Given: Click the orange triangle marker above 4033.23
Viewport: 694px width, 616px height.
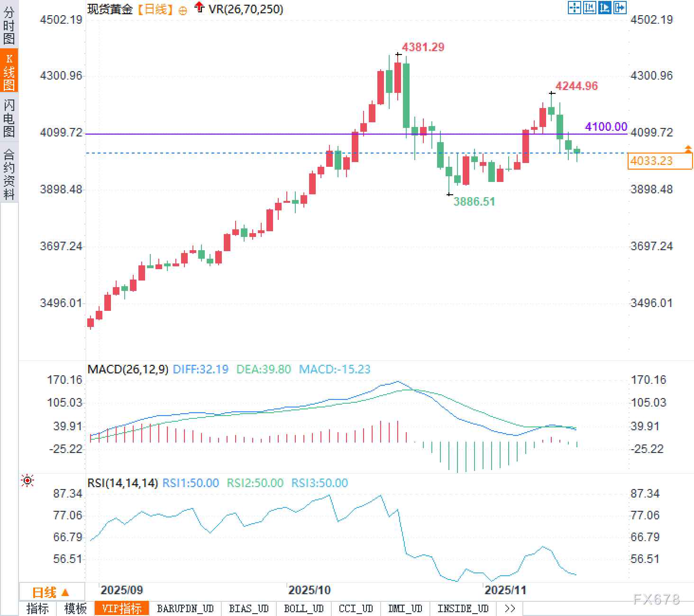Looking at the screenshot, I should coord(688,149).
